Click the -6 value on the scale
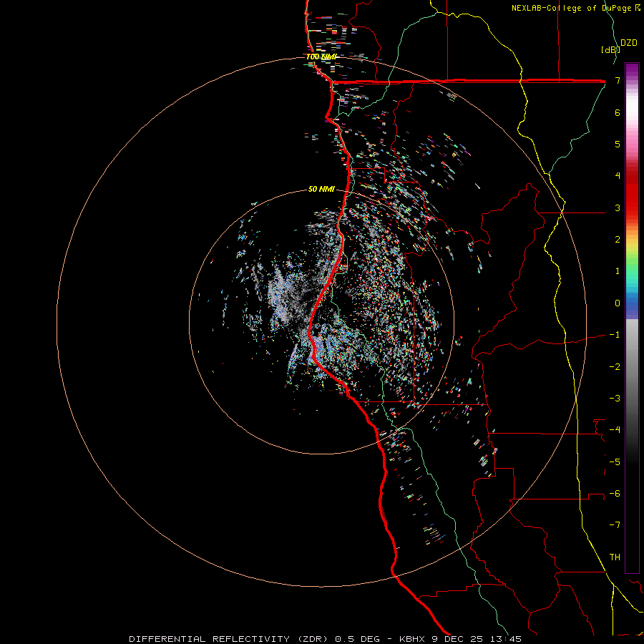The width and height of the screenshot is (644, 644). point(615,493)
